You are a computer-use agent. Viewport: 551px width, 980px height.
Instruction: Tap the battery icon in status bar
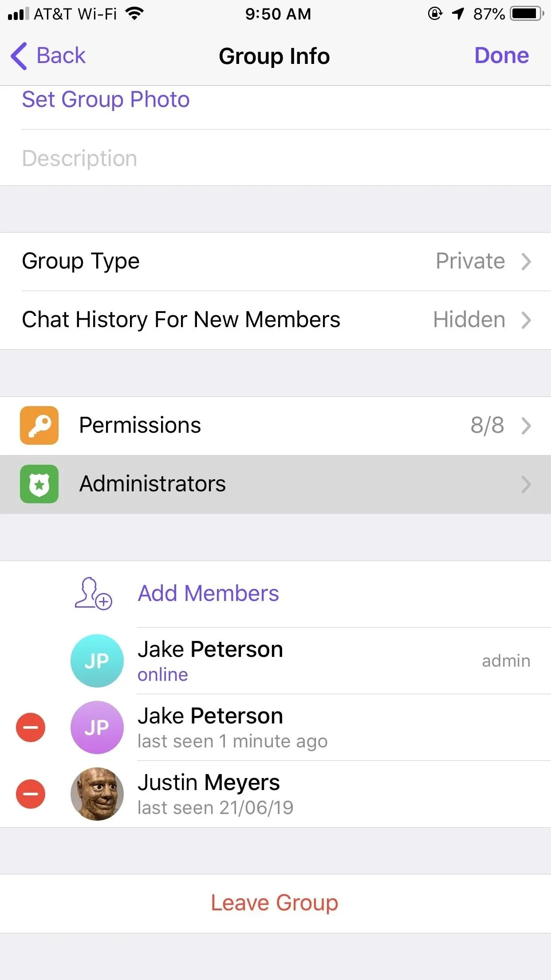[527, 14]
